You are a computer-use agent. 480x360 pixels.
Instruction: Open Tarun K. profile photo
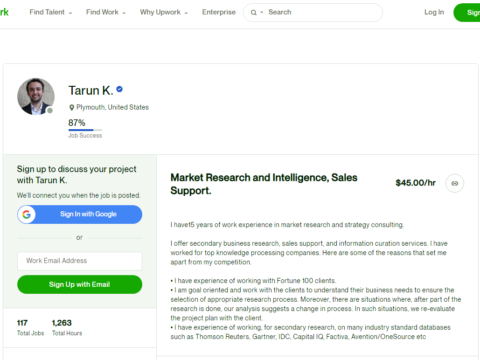coord(36,96)
